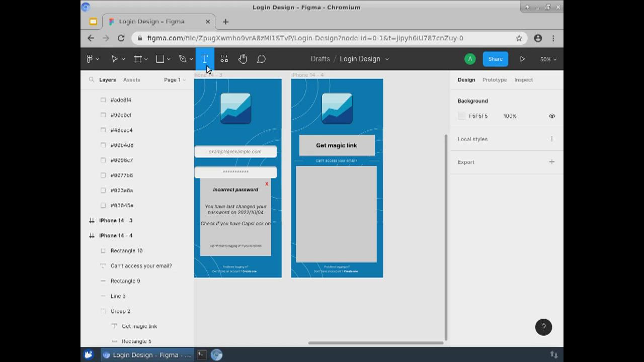Open the Resources panel
Image resolution: width=644 pixels, height=362 pixels.
[x=224, y=59]
